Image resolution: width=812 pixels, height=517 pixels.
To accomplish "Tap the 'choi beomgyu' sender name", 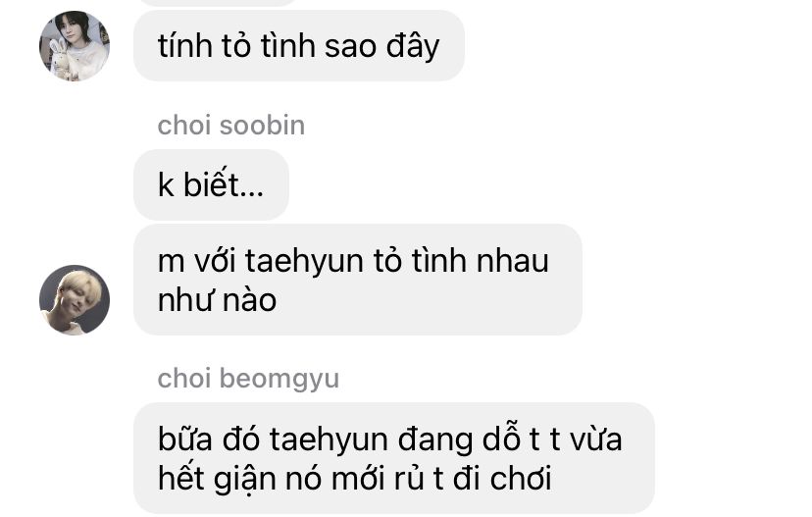I will [248, 379].
